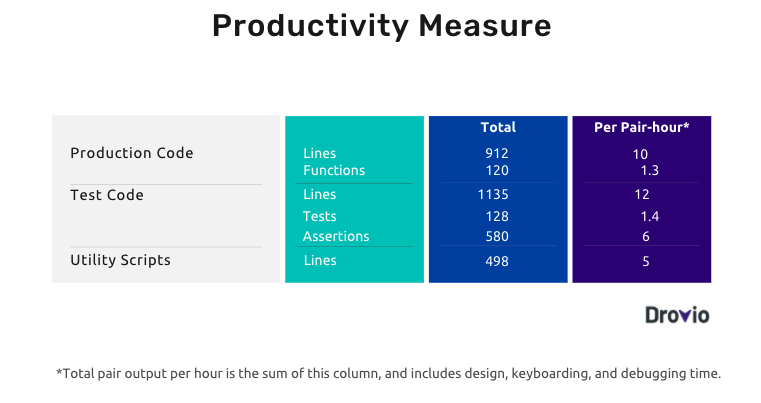Select the Utility Scripts row label
The width and height of the screenshot is (761, 403).
tap(120, 260)
